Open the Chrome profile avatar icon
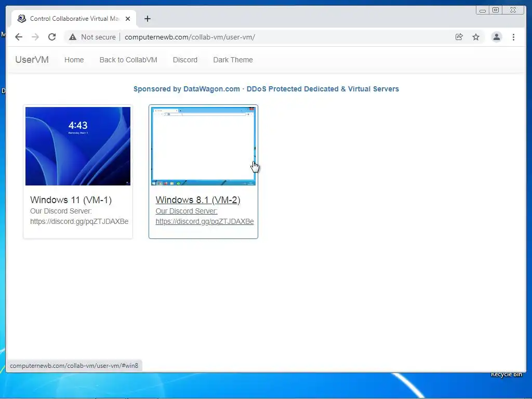The image size is (532, 399). point(496,37)
